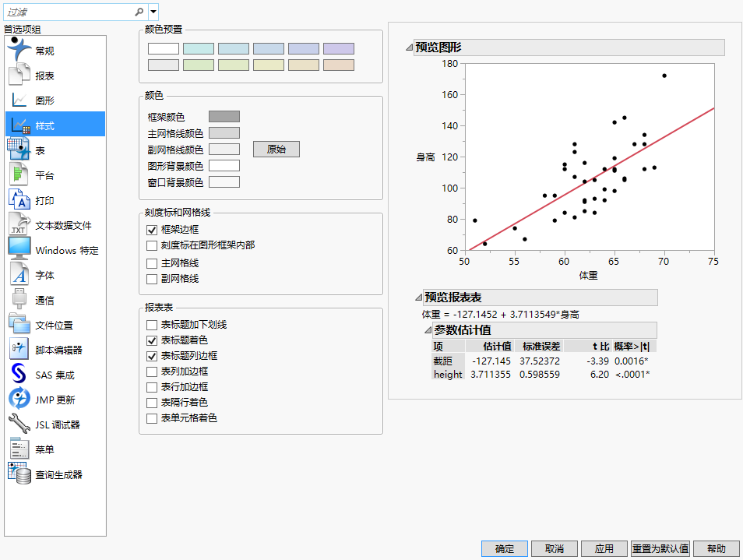Select the 报表 preference group label

click(44, 76)
